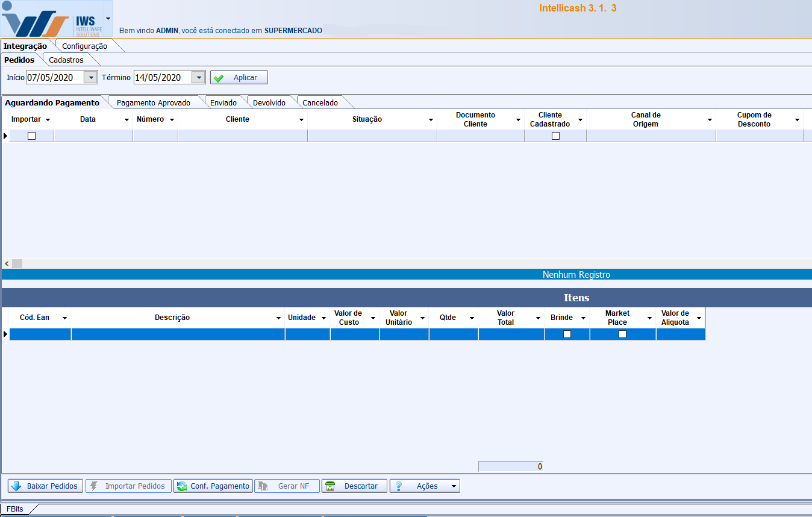The image size is (812, 517).
Task: Open the Configuração tab
Action: 85,46
